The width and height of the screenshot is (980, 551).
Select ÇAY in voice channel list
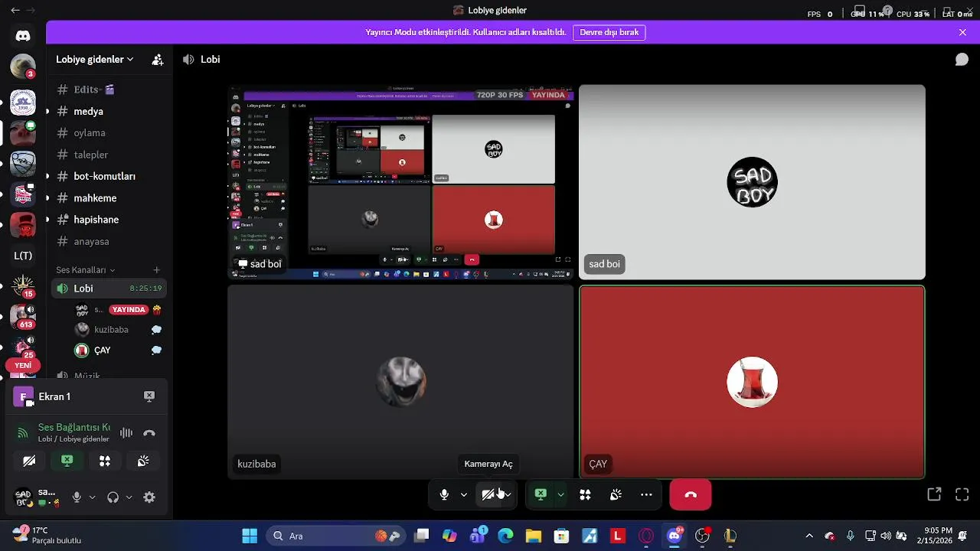pos(117,350)
